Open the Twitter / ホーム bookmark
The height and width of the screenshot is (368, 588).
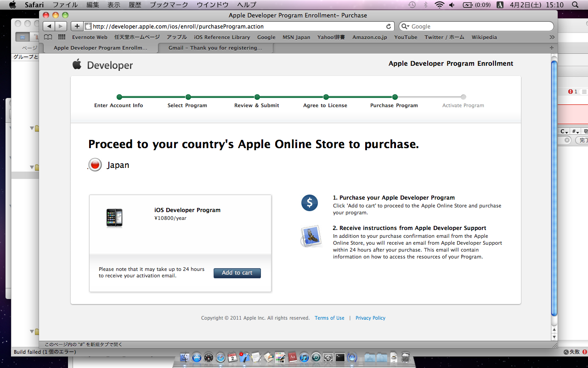444,37
